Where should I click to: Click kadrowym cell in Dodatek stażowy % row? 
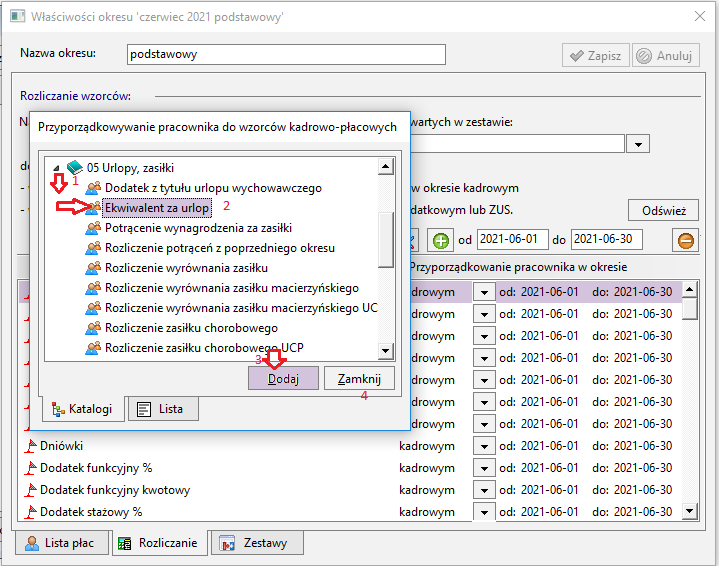coord(427,512)
